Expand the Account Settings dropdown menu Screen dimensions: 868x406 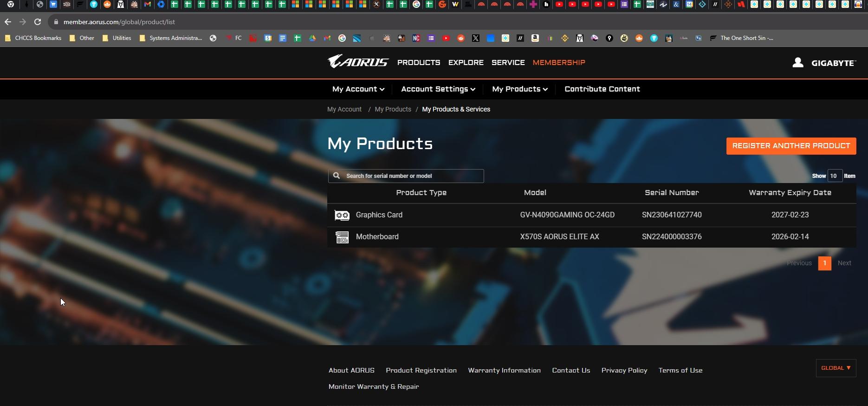(438, 89)
